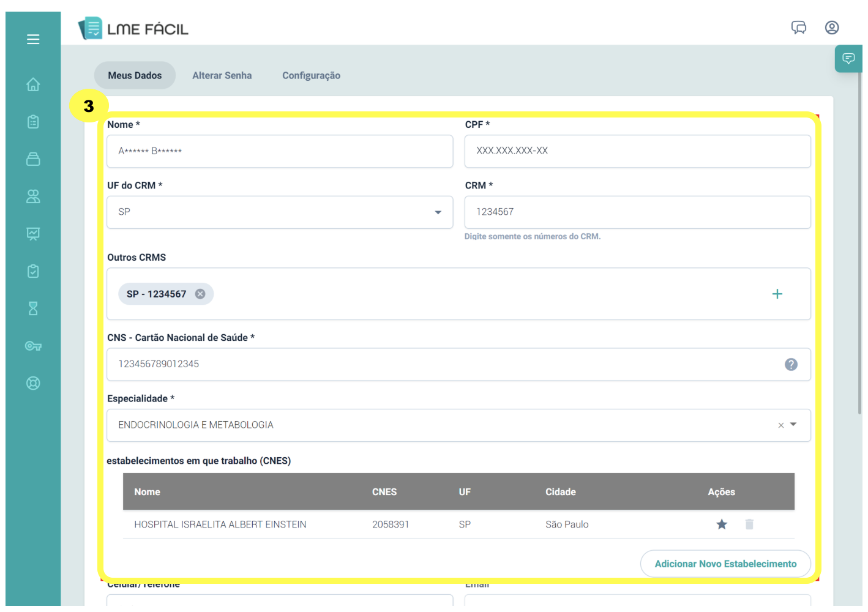Image resolution: width=868 pixels, height=612 pixels.
Task: Open the hourglass icon in sidebar
Action: (x=33, y=308)
